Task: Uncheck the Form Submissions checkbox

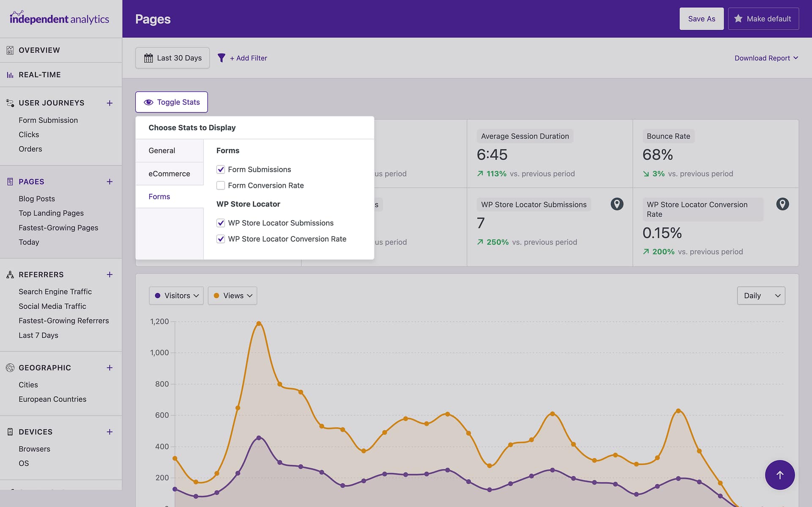Action: pos(221,170)
